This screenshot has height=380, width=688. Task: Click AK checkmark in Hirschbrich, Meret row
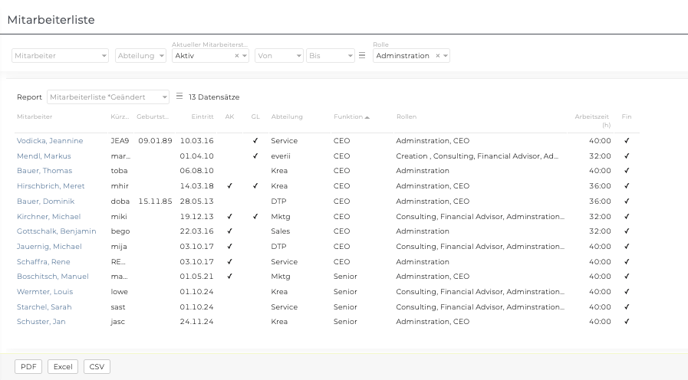tap(229, 186)
